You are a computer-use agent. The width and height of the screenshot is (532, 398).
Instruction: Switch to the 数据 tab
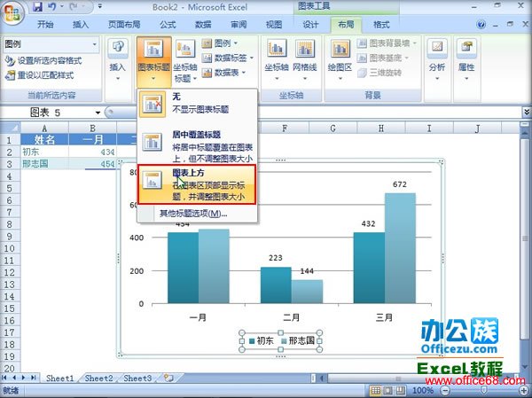203,25
